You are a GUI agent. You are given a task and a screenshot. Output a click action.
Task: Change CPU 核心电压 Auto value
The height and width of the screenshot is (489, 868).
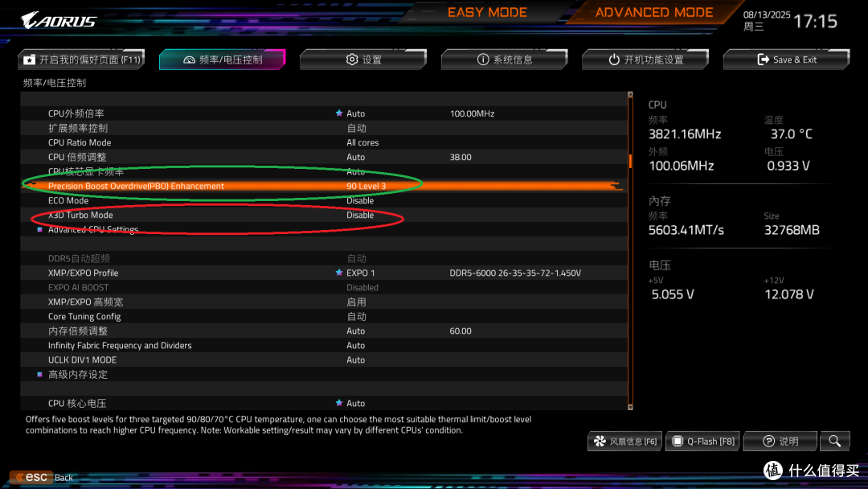click(355, 403)
